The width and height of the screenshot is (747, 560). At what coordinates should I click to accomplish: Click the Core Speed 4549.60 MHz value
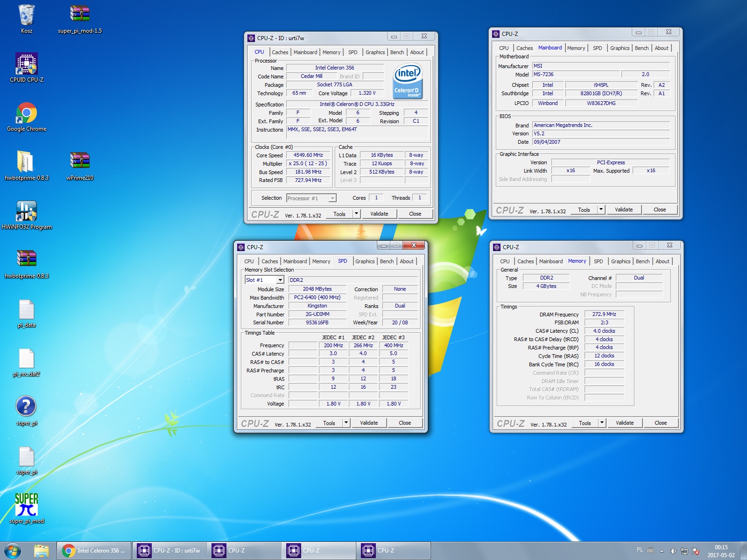click(x=308, y=155)
